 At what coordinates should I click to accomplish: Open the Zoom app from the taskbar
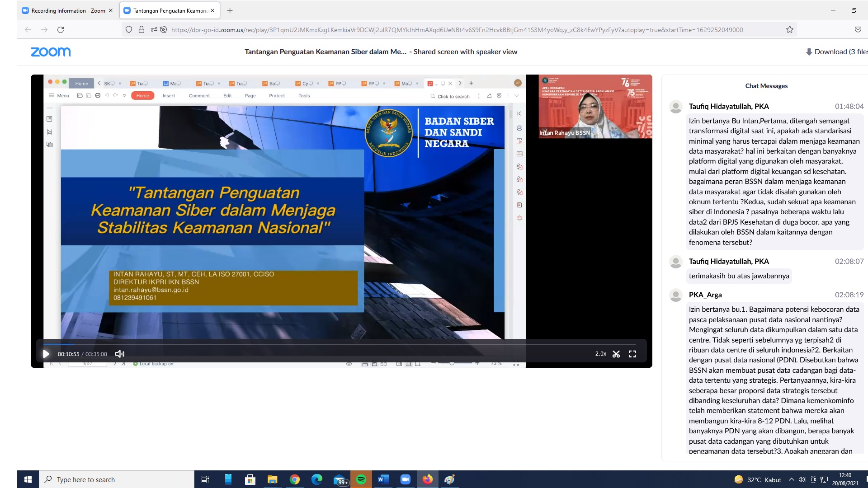(x=405, y=479)
